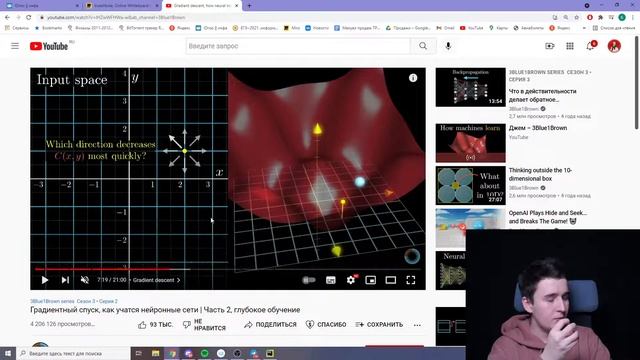Focus the Введите запрос search field
Image resolution: width=640 pixels, height=360 pixels.
(298, 46)
